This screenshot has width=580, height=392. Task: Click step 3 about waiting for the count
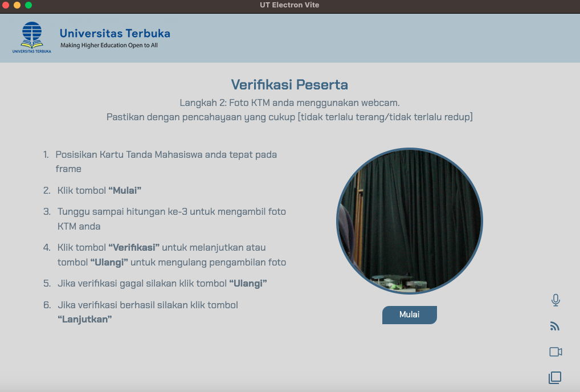(x=171, y=212)
